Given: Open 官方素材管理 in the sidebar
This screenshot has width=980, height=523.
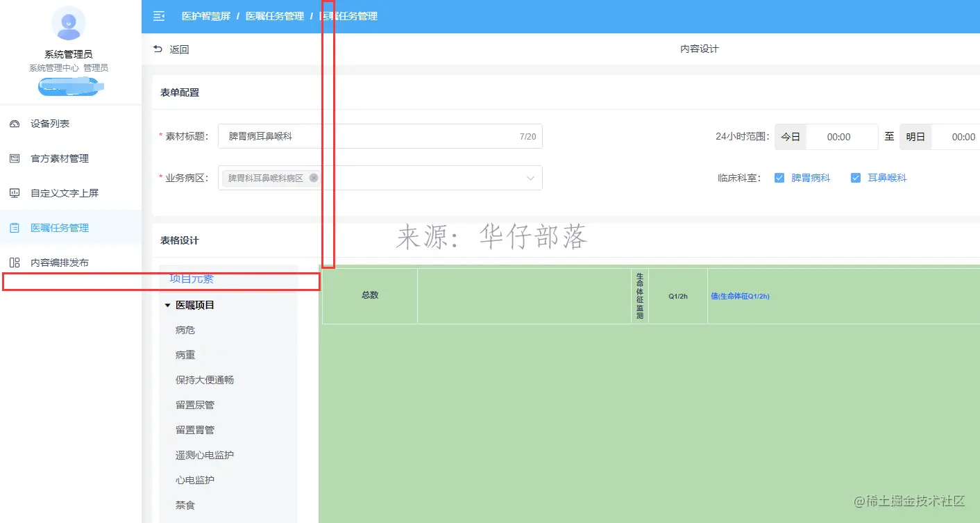Looking at the screenshot, I should click(71, 158).
